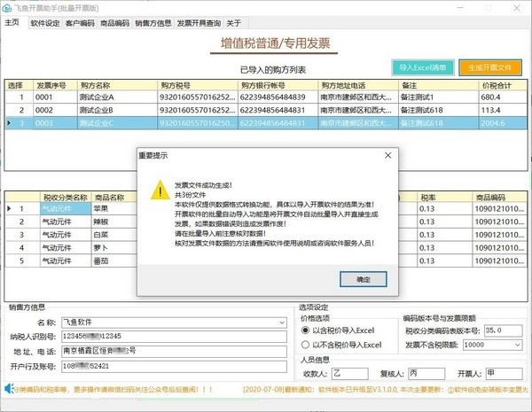The image size is (532, 412).
Task: Click the 备注 column header
Action: coord(438,85)
